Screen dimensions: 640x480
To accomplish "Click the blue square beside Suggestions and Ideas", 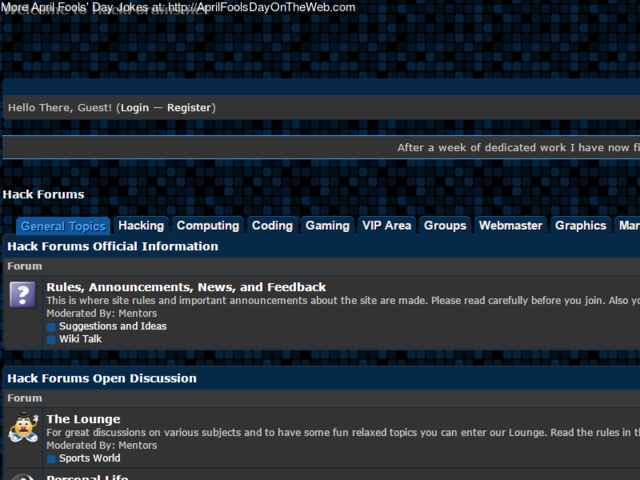I will coord(51,327).
